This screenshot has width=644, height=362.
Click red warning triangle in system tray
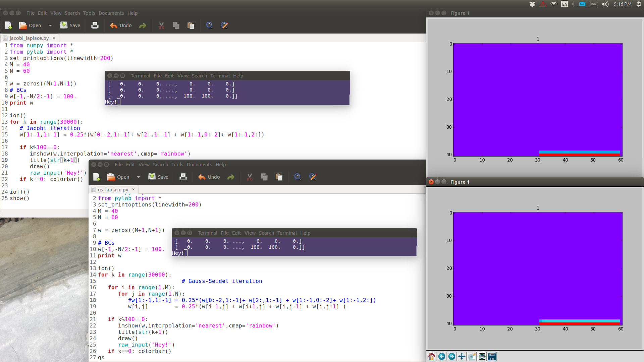(x=543, y=4)
